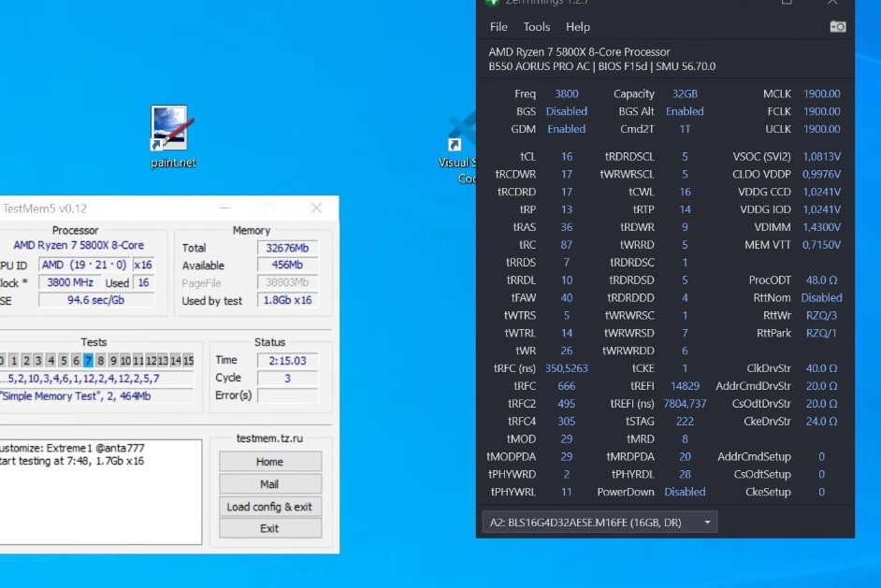Close the TestMem5 window
This screenshot has height=588, width=881.
pyautogui.click(x=316, y=208)
